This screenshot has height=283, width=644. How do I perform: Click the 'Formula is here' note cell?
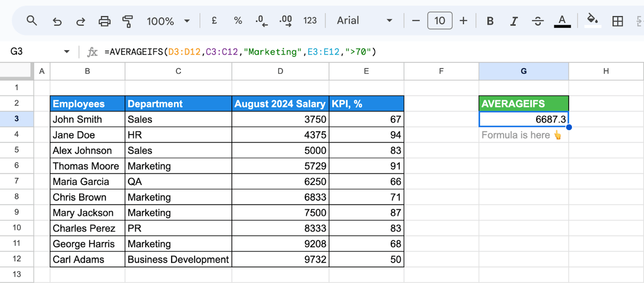(524, 135)
